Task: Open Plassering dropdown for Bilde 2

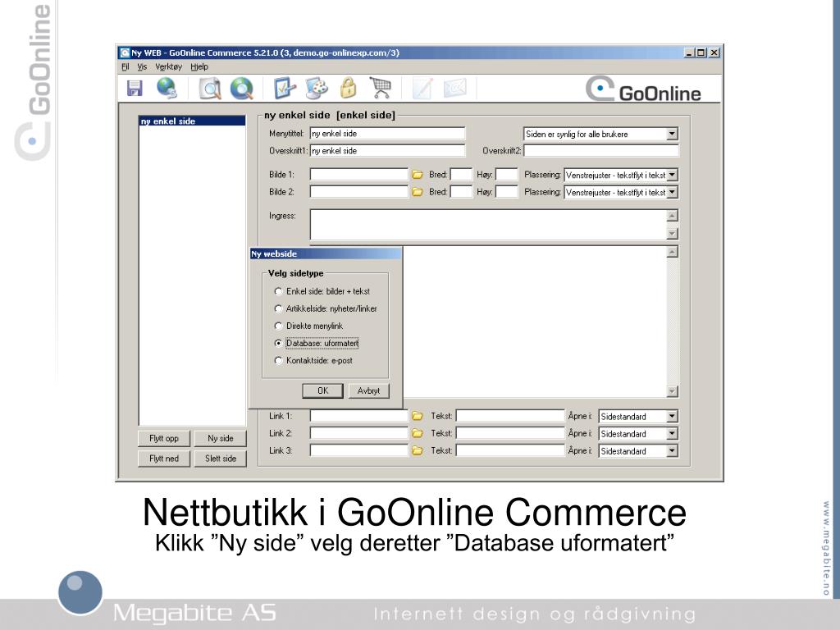Action: (673, 192)
